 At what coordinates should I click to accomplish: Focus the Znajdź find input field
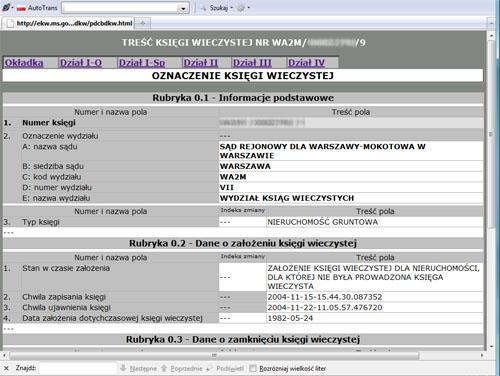coord(78,368)
